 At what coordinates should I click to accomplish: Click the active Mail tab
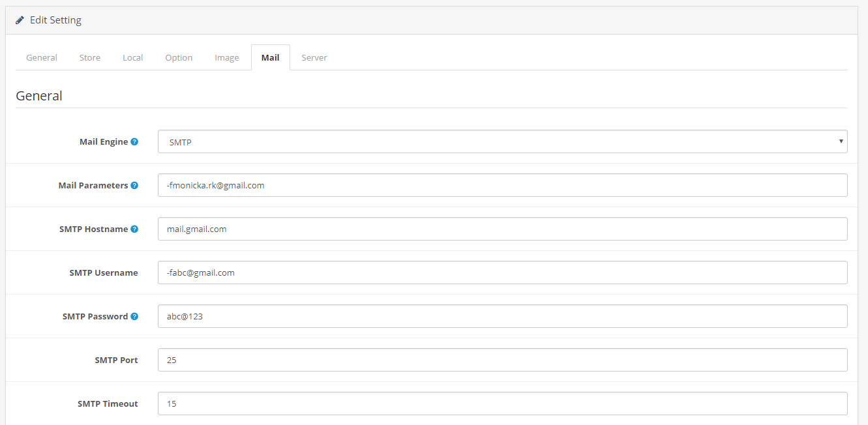[x=270, y=57]
